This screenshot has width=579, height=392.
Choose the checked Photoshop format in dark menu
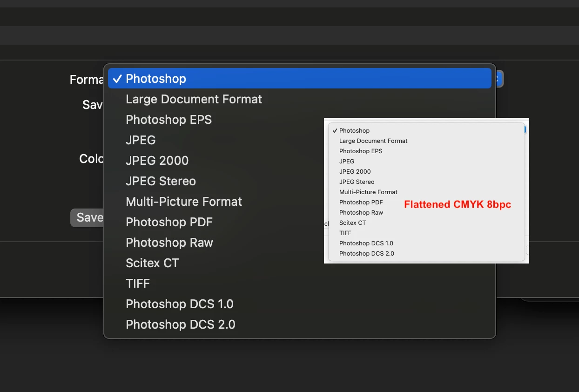click(x=300, y=79)
